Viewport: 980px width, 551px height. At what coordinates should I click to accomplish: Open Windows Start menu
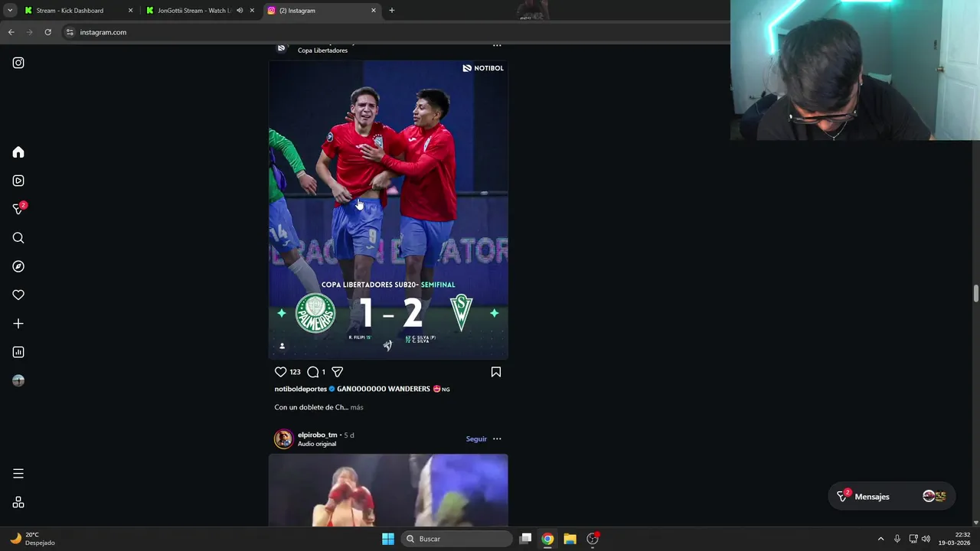coord(388,539)
